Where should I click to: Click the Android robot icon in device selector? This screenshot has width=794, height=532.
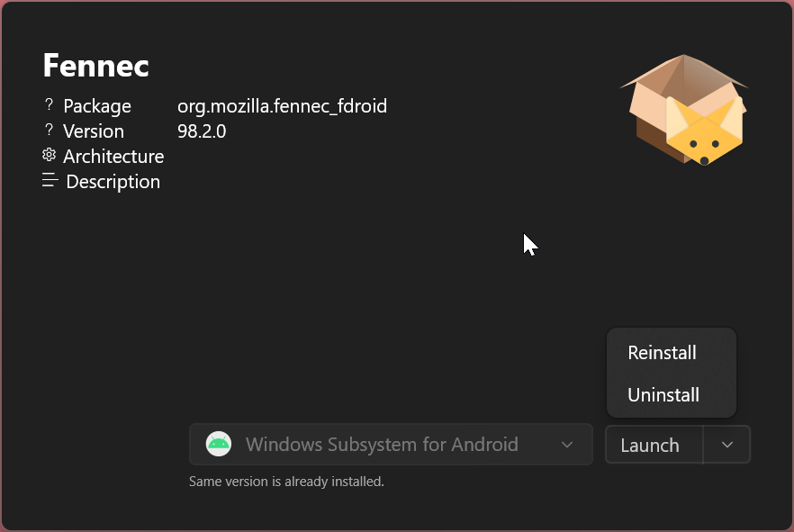pos(218,444)
